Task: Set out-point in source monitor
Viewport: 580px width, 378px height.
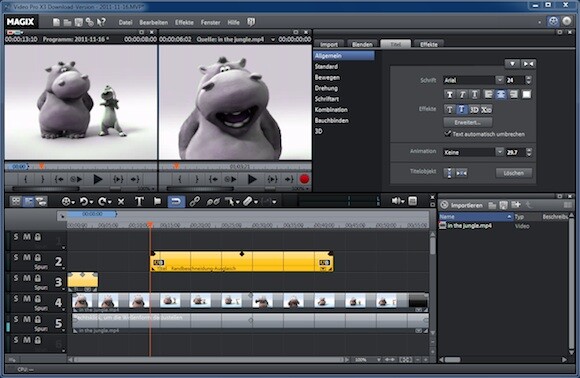Action: (197, 179)
